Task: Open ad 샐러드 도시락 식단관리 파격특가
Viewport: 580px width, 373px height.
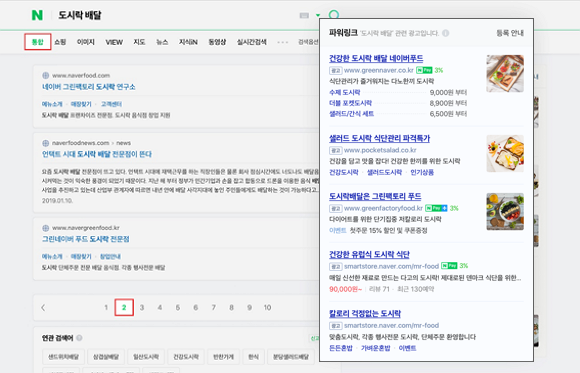Action: [380, 138]
